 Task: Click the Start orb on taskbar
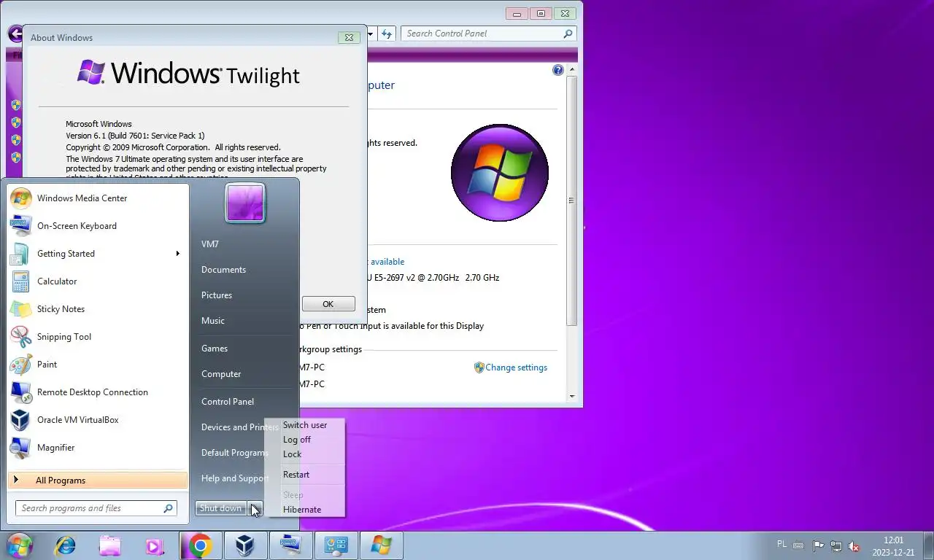pyautogui.click(x=19, y=545)
